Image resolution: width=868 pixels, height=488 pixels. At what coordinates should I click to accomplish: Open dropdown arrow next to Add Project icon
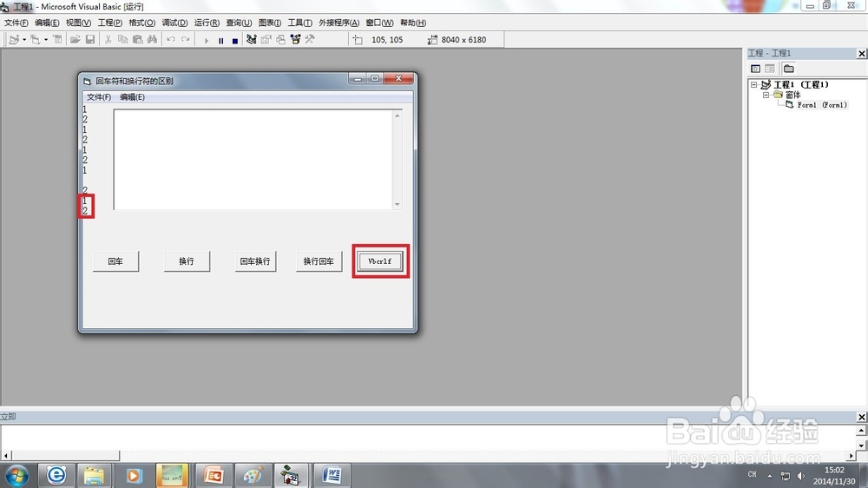pos(23,40)
